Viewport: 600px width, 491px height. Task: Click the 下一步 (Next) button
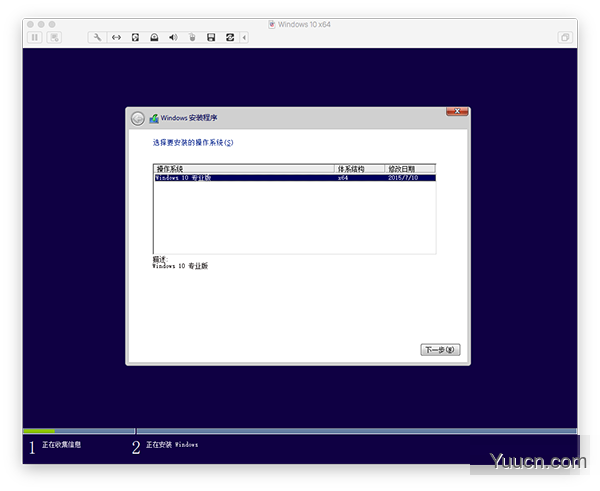coord(440,349)
